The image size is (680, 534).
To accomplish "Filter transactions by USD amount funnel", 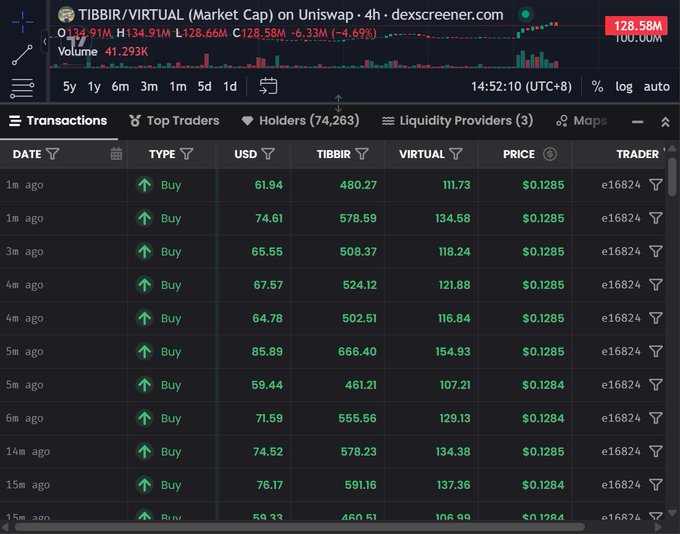I will [268, 154].
